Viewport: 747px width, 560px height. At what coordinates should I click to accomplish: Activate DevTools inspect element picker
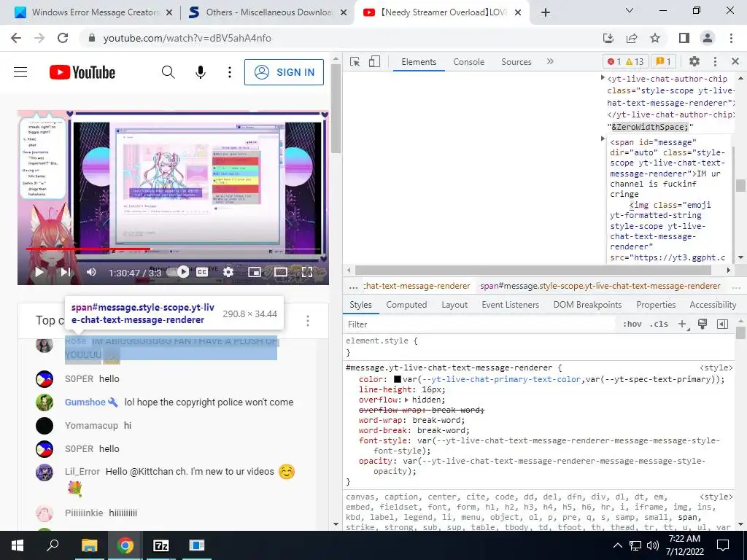click(355, 62)
